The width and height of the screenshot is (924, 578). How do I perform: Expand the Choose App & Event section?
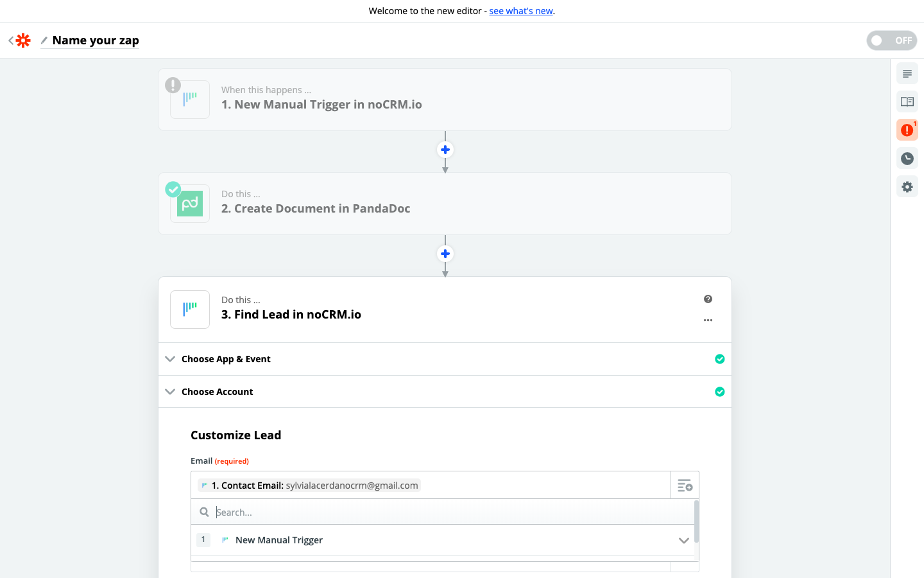[x=226, y=359]
